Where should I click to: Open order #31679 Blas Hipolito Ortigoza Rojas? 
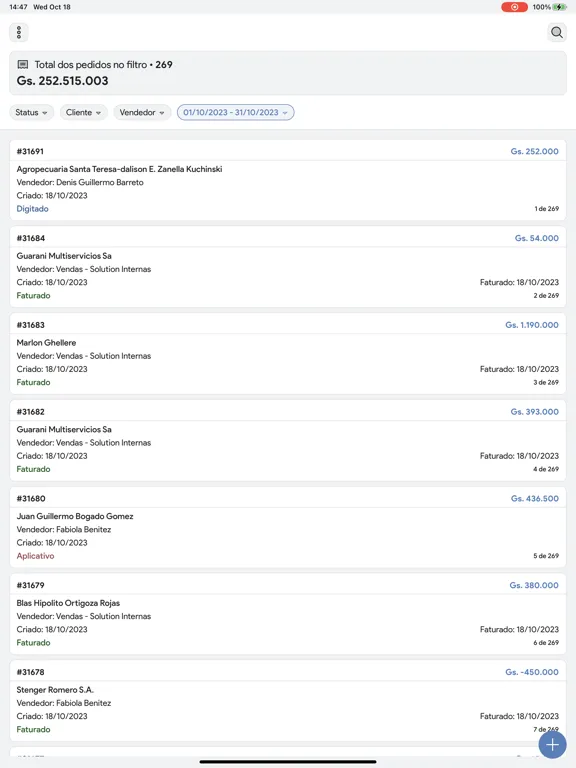pyautogui.click(x=288, y=614)
